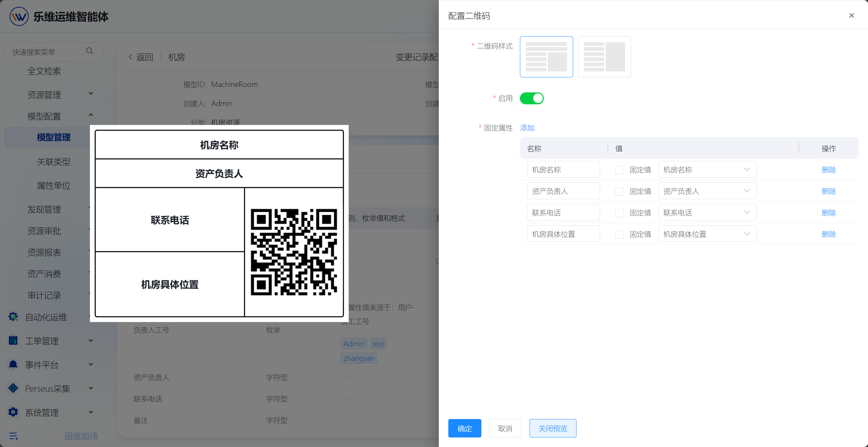Click the 工单管理 calendar icon

point(13,340)
